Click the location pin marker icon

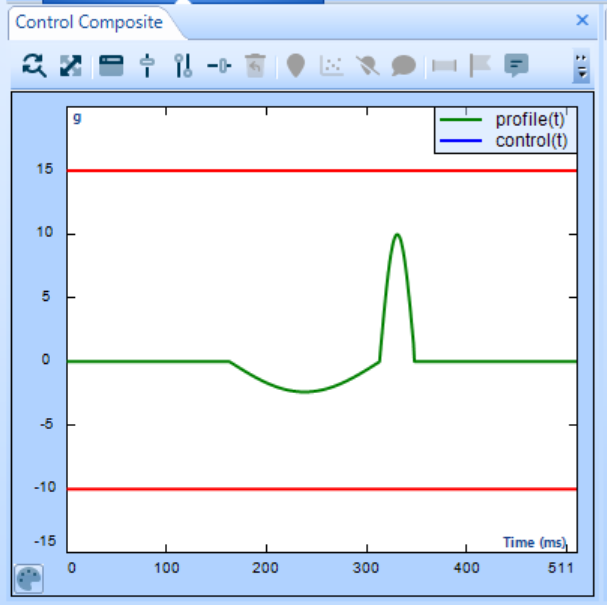point(295,66)
